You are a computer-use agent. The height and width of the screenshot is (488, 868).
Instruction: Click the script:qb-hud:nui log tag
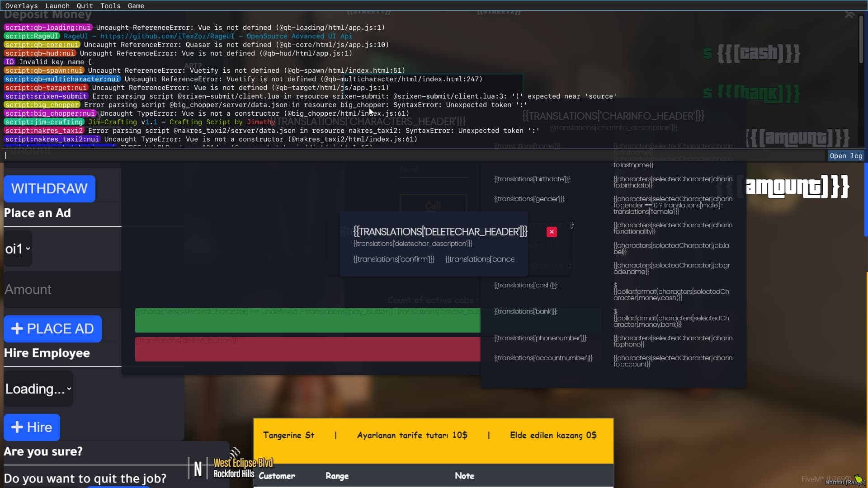[x=40, y=53]
